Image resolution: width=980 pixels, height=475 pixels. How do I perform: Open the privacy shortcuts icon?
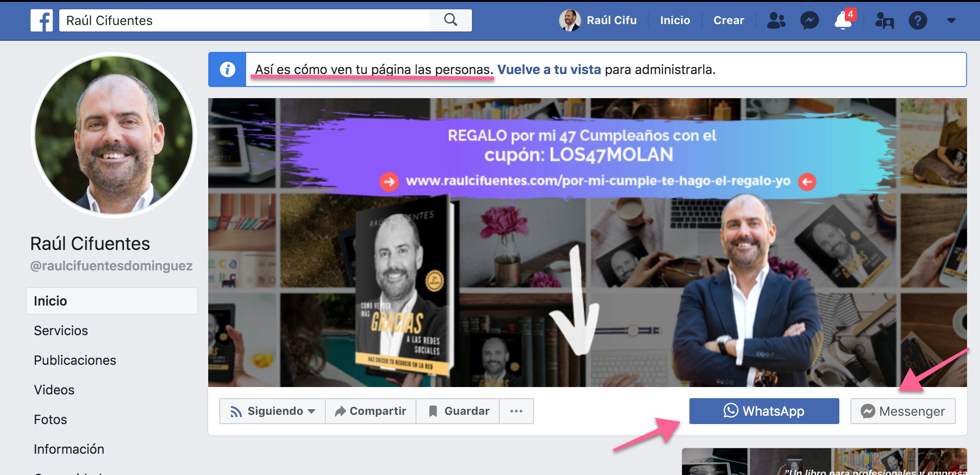[884, 20]
